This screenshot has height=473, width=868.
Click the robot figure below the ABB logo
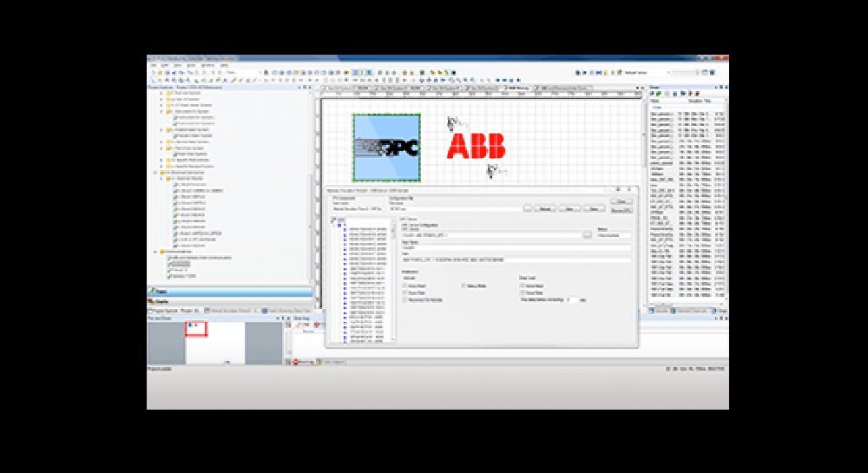496,171
